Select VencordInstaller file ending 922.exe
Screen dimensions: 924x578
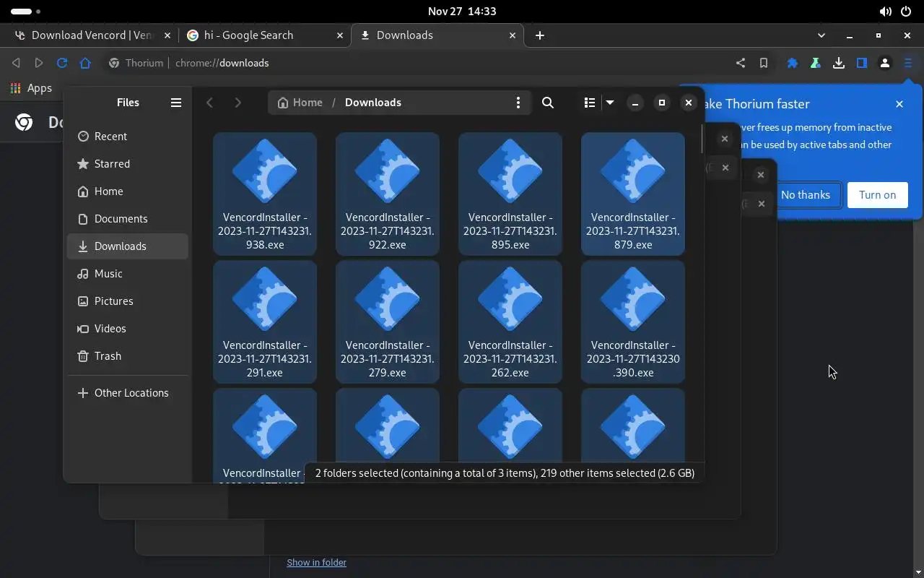[x=388, y=194]
